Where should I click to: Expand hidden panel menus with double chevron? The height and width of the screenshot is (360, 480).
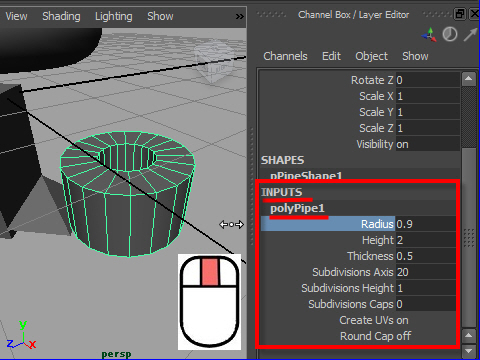(239, 16)
